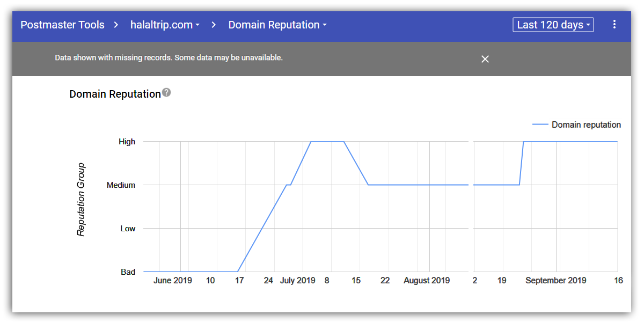This screenshot has height=322, width=644.
Task: Click the August 2019 axis label
Action: (x=427, y=280)
